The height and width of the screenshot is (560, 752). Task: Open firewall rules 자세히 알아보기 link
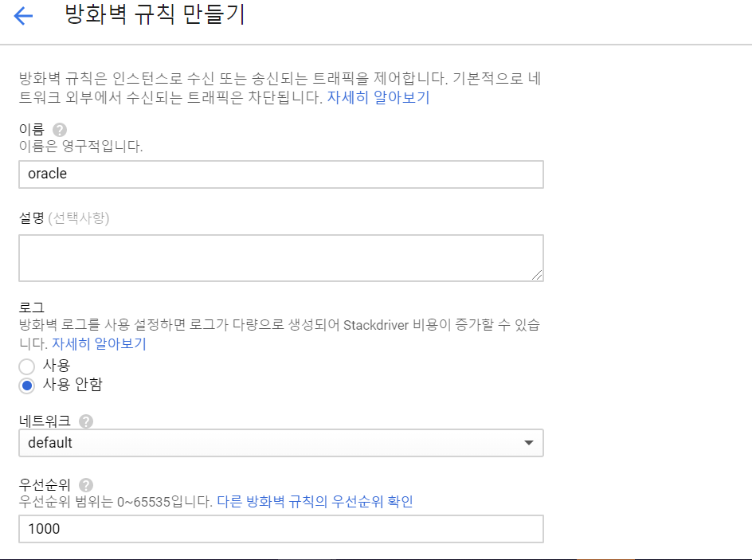point(378,98)
